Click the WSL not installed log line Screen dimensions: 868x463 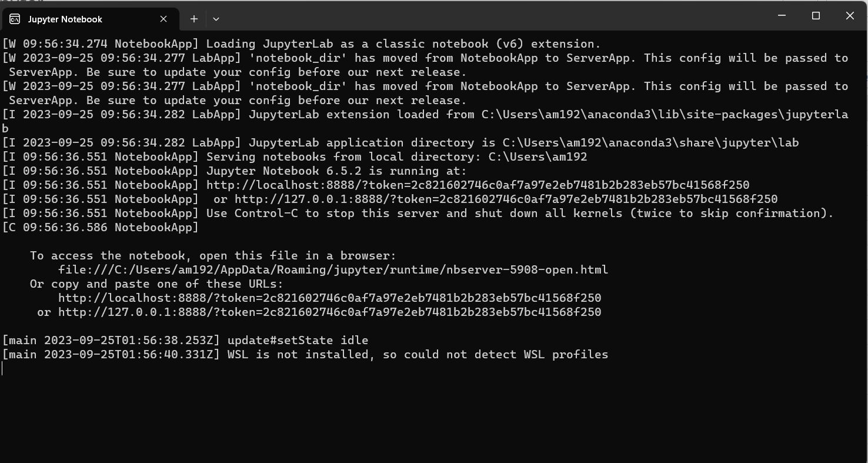point(305,354)
